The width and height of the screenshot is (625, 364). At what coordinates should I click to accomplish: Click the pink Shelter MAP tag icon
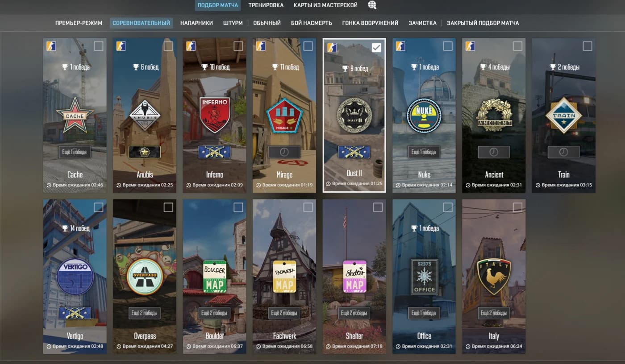click(x=354, y=277)
